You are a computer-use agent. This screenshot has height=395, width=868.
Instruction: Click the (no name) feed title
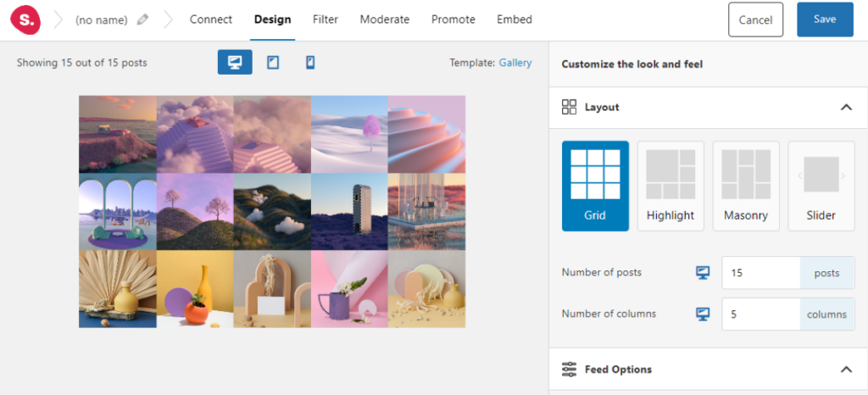(102, 19)
